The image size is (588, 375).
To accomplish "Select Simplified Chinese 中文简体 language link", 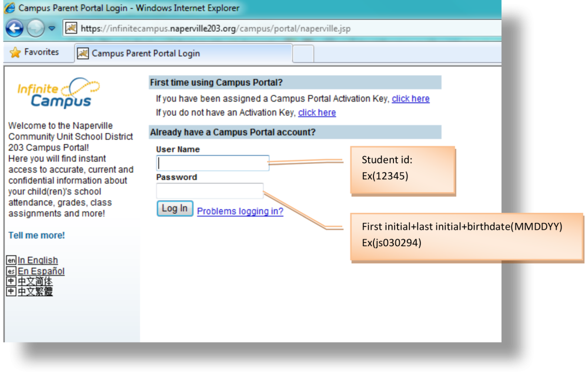I will point(35,281).
